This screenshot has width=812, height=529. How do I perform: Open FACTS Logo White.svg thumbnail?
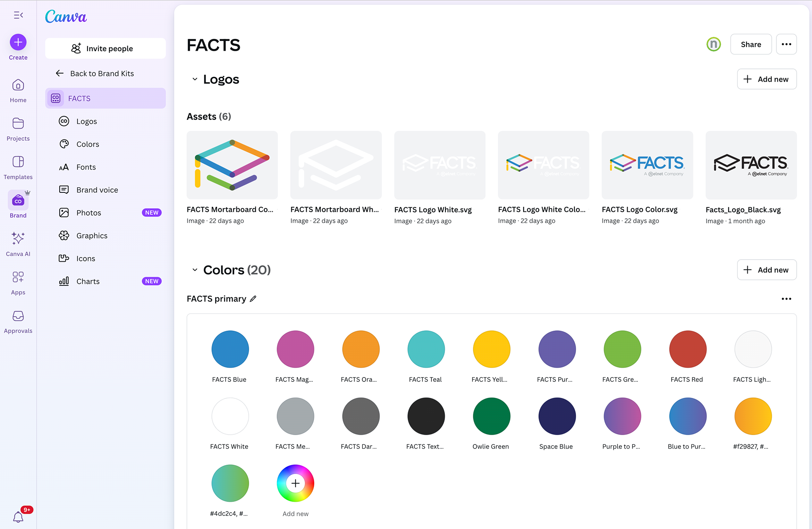pos(440,165)
